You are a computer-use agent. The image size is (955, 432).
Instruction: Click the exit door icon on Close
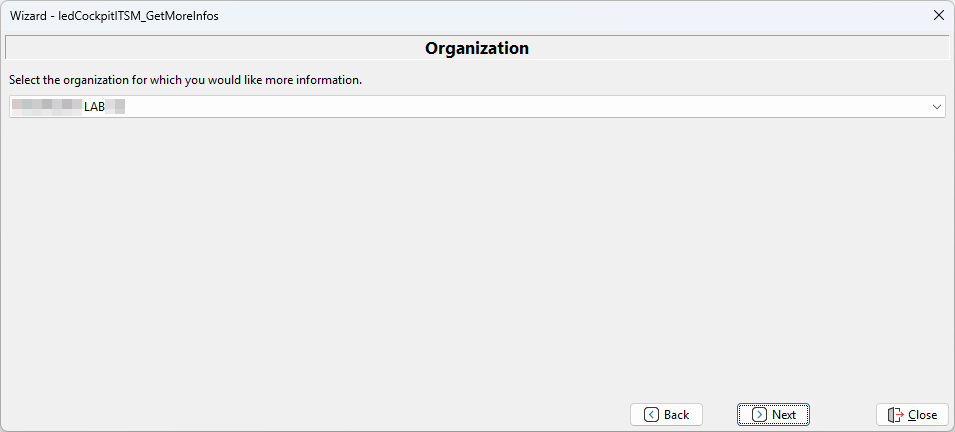pos(895,415)
